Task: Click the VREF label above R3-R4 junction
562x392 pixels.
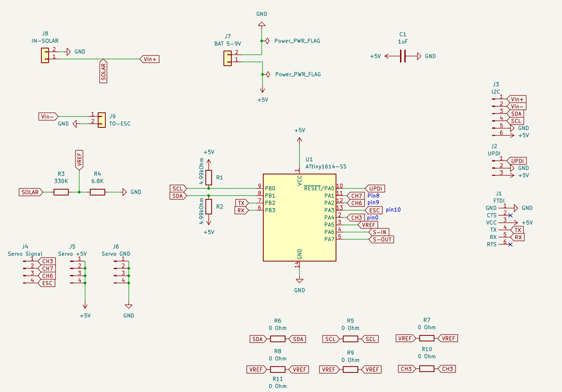Action: click(x=79, y=159)
